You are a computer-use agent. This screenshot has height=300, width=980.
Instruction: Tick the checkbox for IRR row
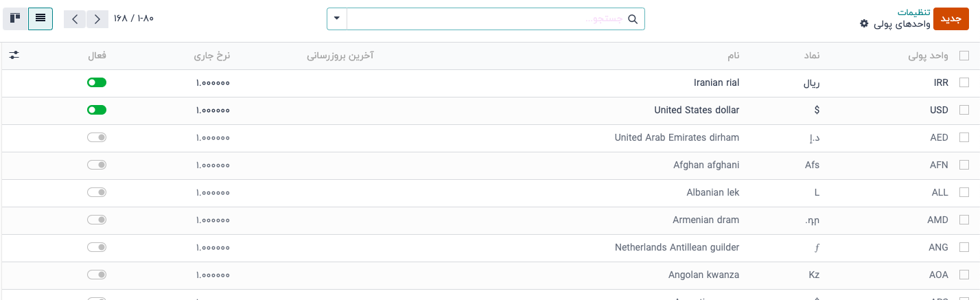tap(964, 82)
